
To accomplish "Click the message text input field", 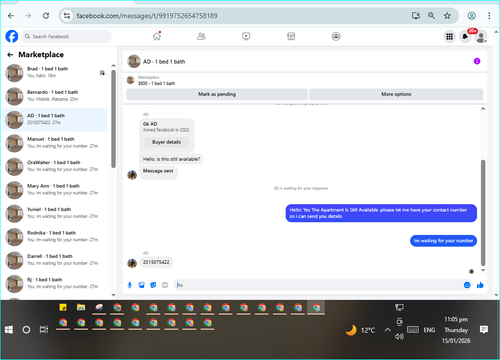I will point(318,285).
